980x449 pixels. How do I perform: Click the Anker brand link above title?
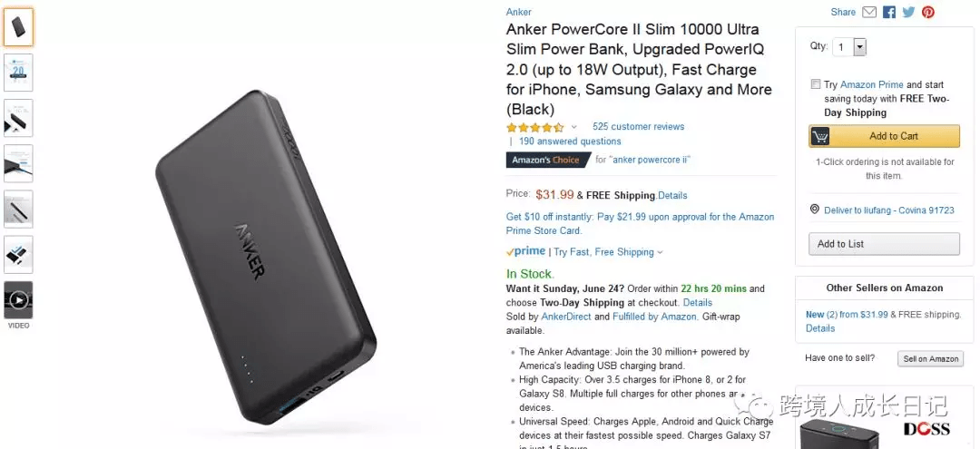click(x=519, y=12)
